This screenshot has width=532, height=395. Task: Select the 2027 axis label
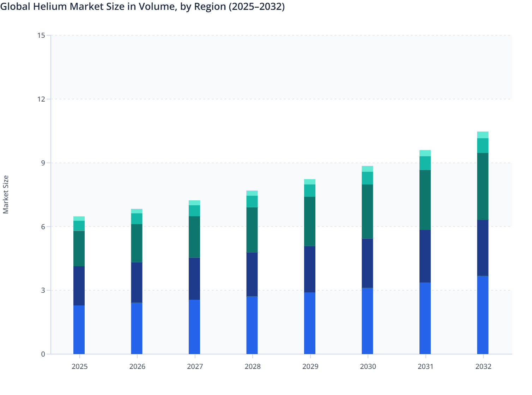click(195, 367)
